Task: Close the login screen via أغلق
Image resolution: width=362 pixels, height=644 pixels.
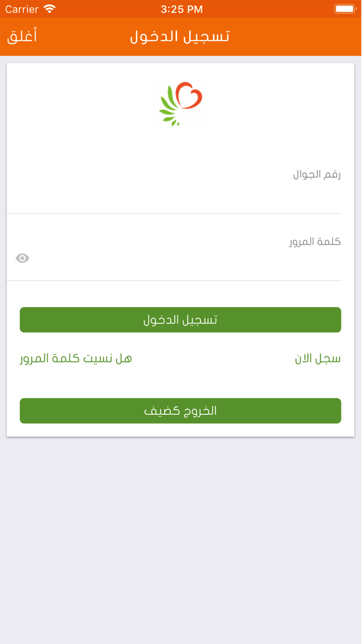Action: pyautogui.click(x=22, y=36)
